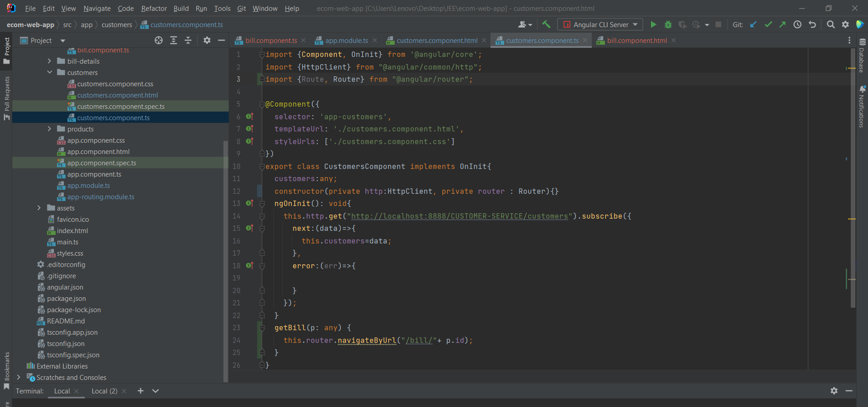Open the Project view mode dropdown

tap(62, 40)
